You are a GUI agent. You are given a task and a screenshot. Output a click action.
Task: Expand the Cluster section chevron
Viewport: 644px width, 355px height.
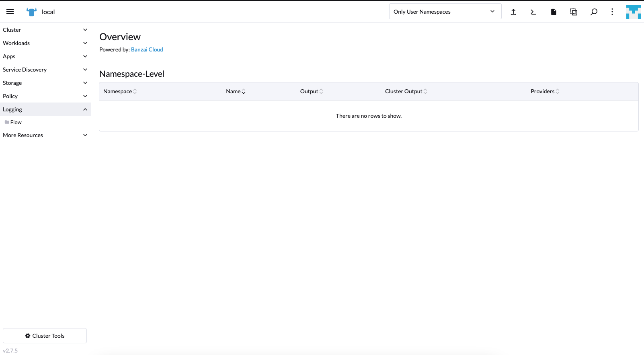[85, 30]
